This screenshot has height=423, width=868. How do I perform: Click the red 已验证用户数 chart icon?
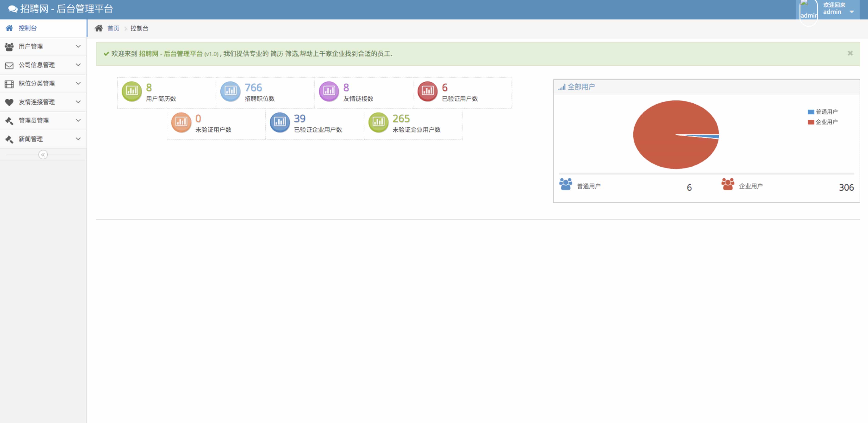click(x=428, y=91)
